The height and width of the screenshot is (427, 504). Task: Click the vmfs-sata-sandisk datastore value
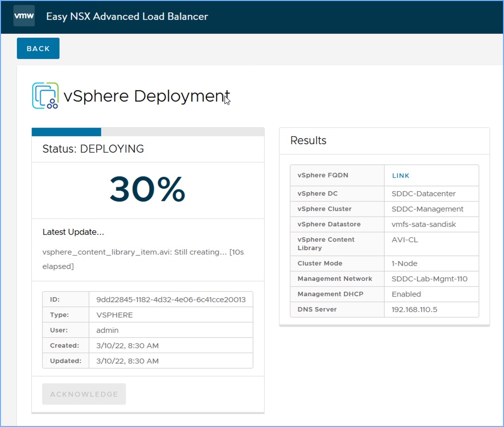(x=423, y=224)
